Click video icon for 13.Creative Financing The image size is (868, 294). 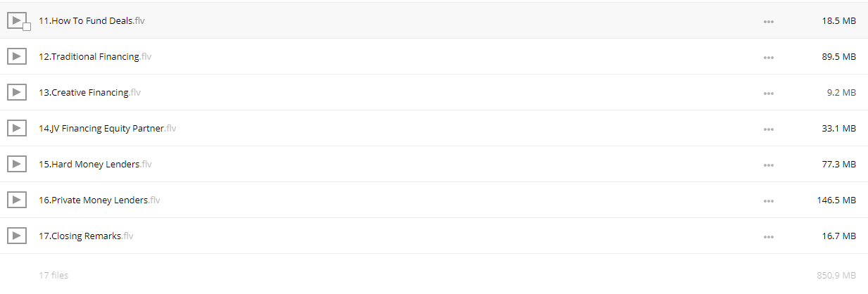point(17,92)
